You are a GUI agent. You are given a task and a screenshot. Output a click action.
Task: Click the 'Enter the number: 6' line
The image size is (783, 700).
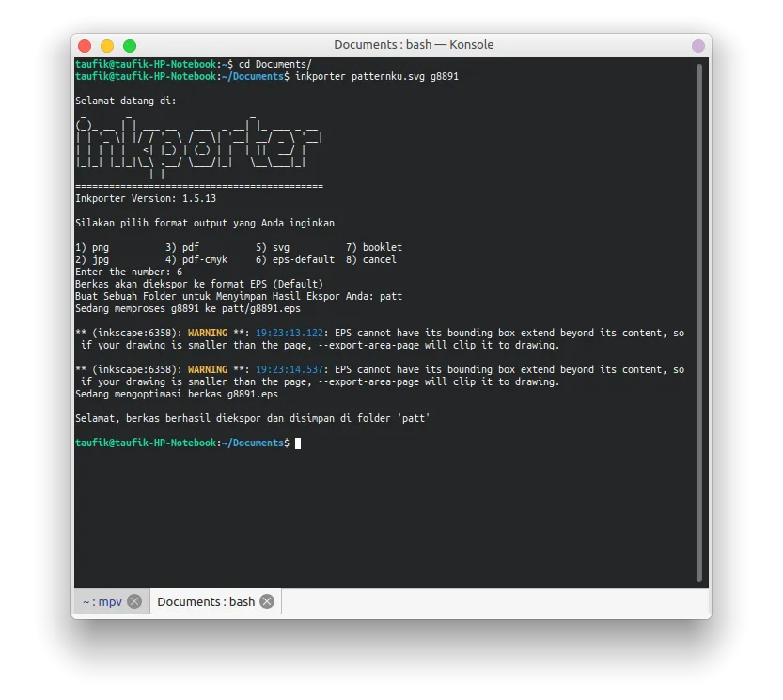129,272
